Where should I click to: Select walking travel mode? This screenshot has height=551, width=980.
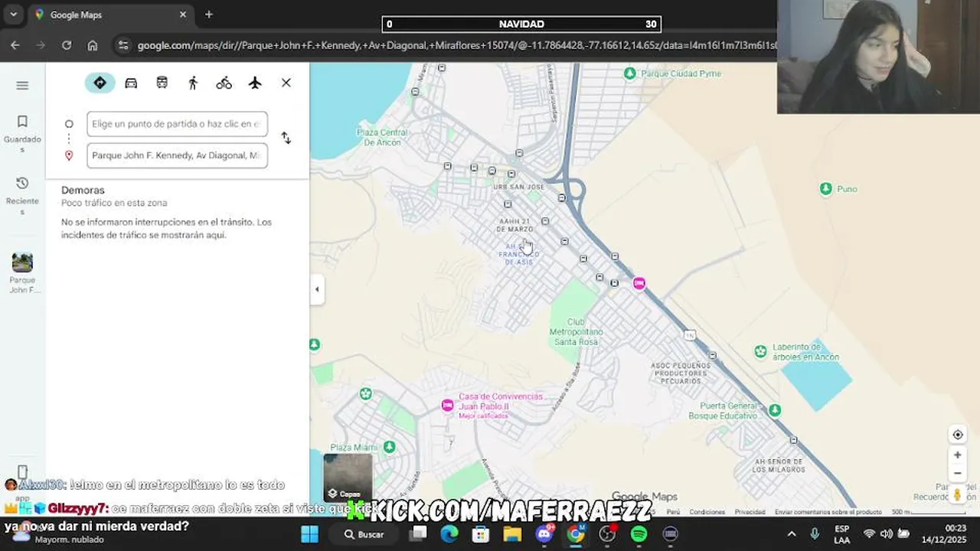point(193,83)
